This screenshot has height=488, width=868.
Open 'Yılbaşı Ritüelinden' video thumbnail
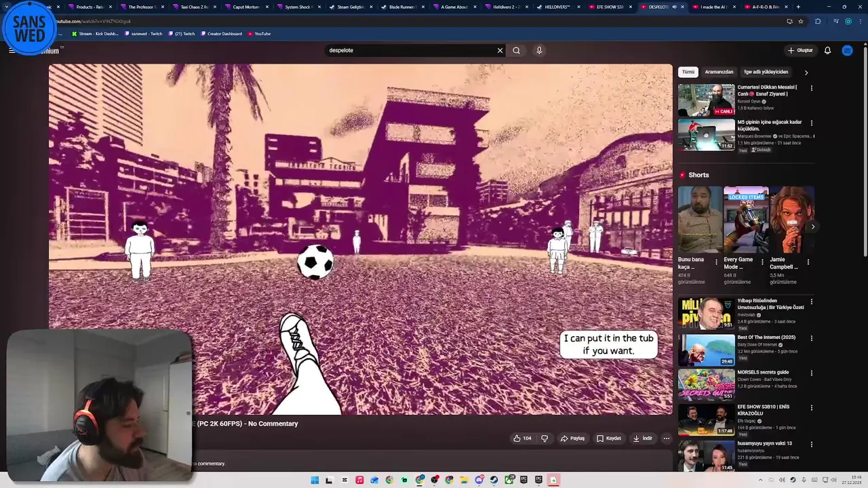pyautogui.click(x=706, y=313)
